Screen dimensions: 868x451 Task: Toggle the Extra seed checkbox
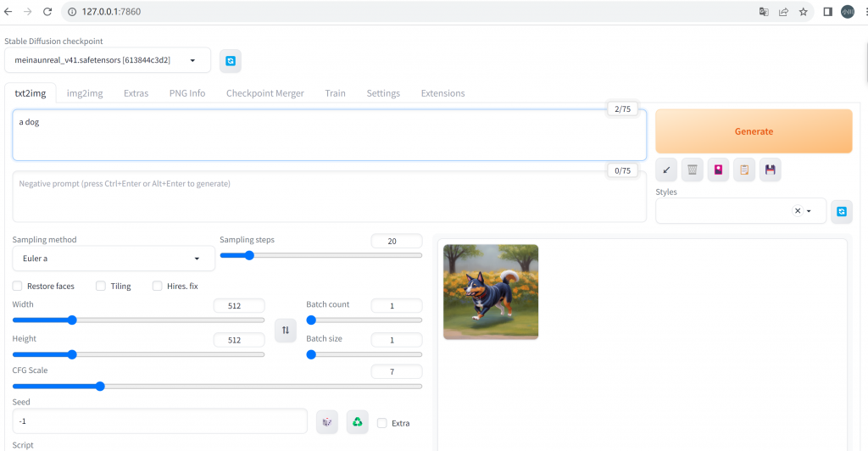pyautogui.click(x=382, y=423)
